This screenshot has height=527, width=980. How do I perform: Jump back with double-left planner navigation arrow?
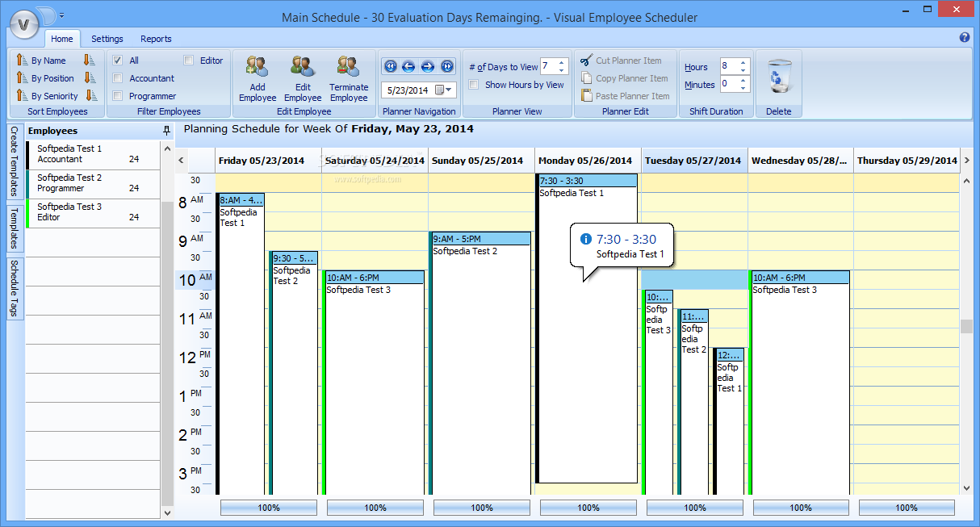tap(391, 66)
